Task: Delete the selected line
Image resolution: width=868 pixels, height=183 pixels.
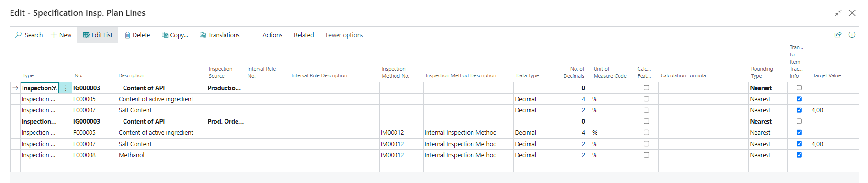Action: point(137,35)
